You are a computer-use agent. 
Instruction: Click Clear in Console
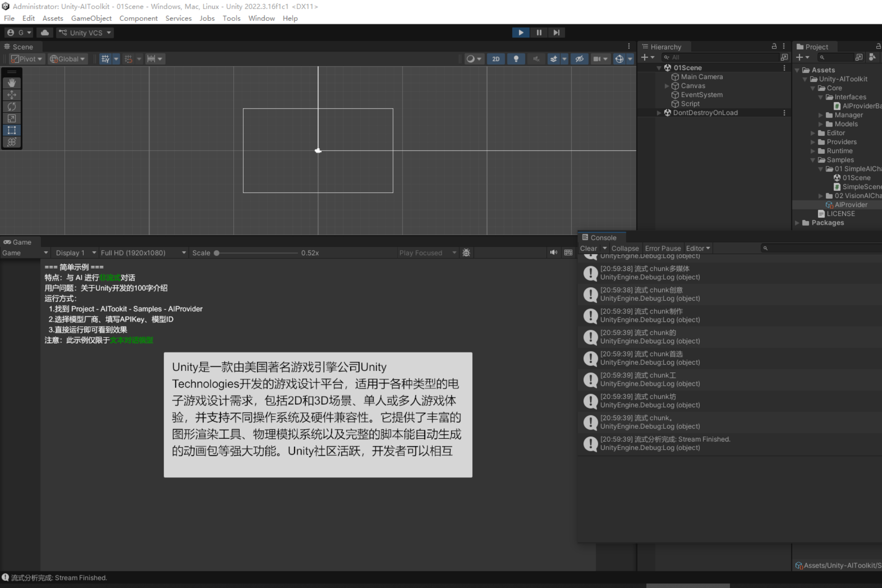pos(588,248)
